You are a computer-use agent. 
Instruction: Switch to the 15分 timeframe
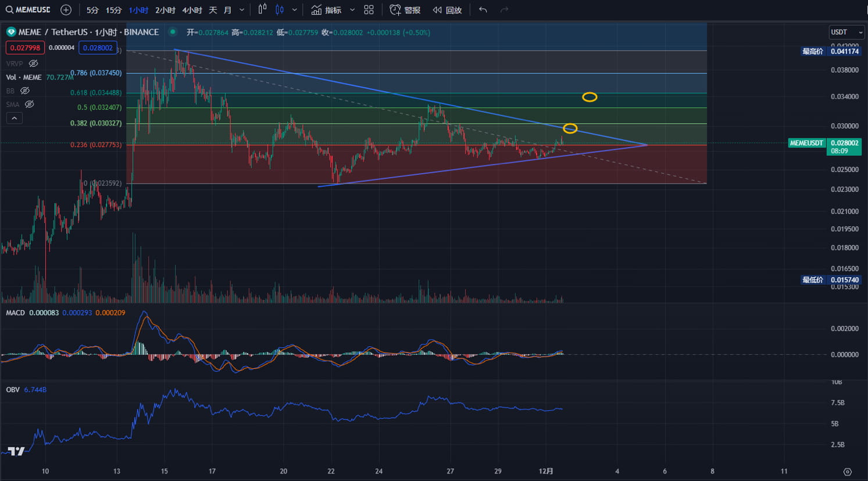coord(114,10)
